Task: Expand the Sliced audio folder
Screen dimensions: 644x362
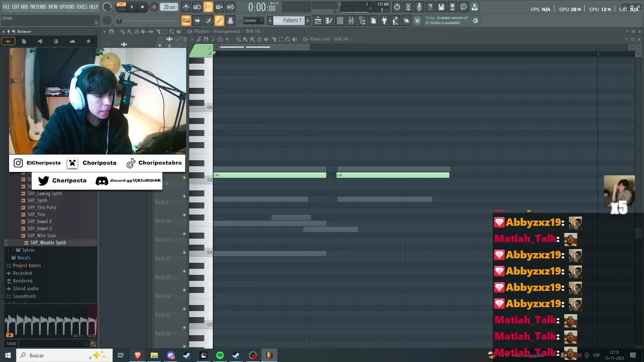Action: point(25,289)
